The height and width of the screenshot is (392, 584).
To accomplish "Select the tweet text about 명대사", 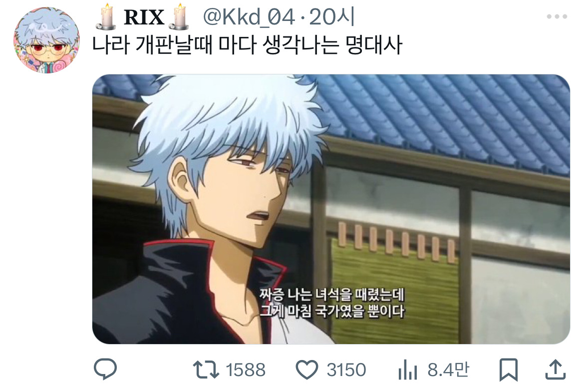I will (x=247, y=45).
